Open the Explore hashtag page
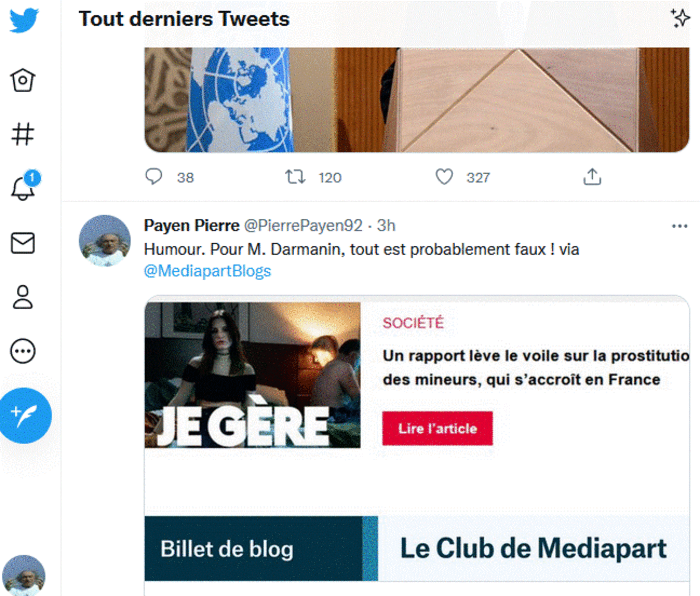Viewport: 700px width, 596px height. (x=23, y=134)
